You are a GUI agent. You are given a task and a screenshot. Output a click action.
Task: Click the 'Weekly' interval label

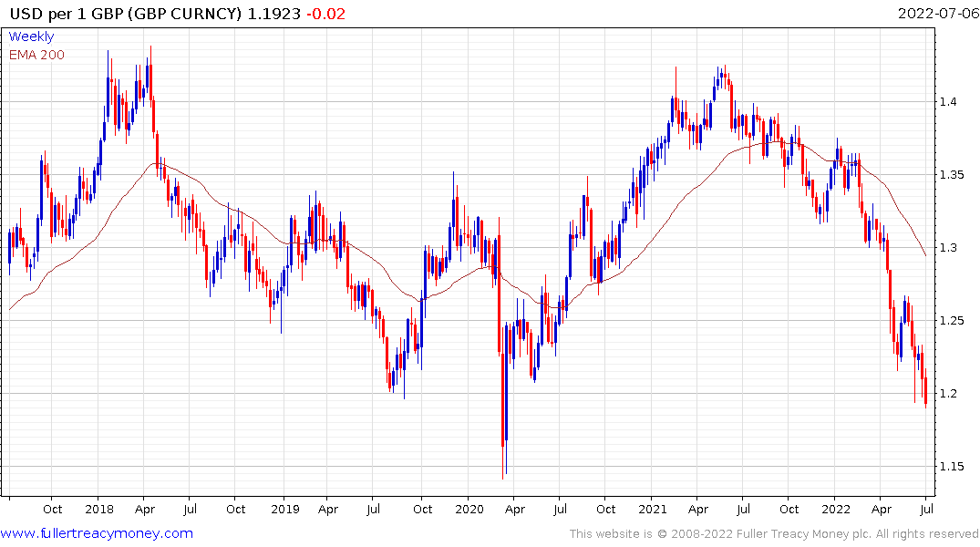point(31,36)
